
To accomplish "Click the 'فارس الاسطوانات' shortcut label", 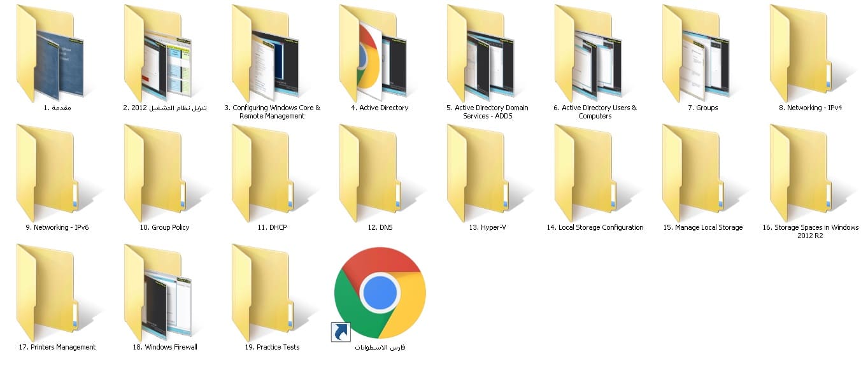I will pos(380,348).
